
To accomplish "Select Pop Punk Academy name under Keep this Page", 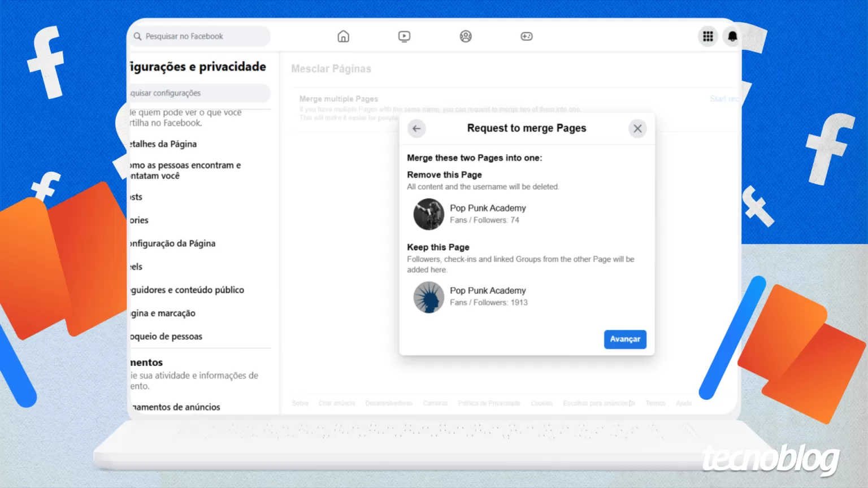I will point(488,290).
